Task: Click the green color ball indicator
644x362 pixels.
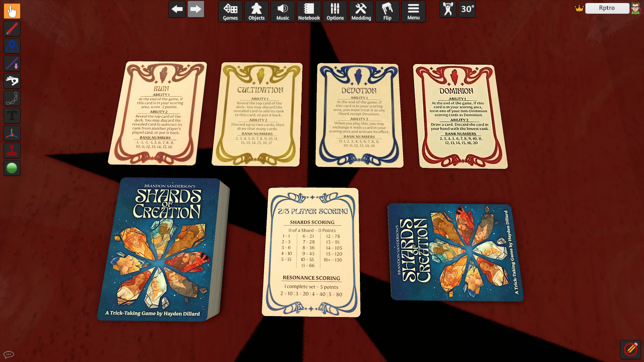Action: pyautogui.click(x=12, y=168)
